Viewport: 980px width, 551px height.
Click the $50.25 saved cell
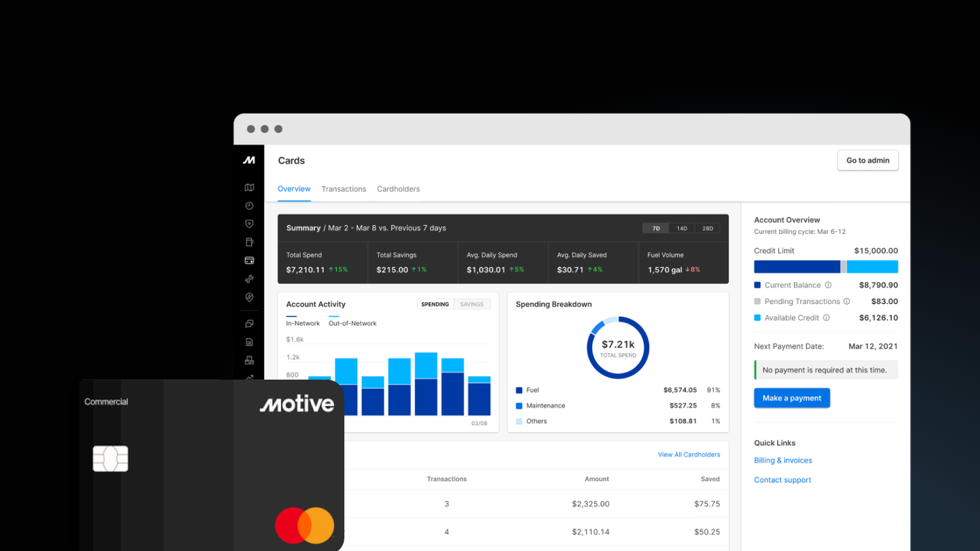click(707, 532)
